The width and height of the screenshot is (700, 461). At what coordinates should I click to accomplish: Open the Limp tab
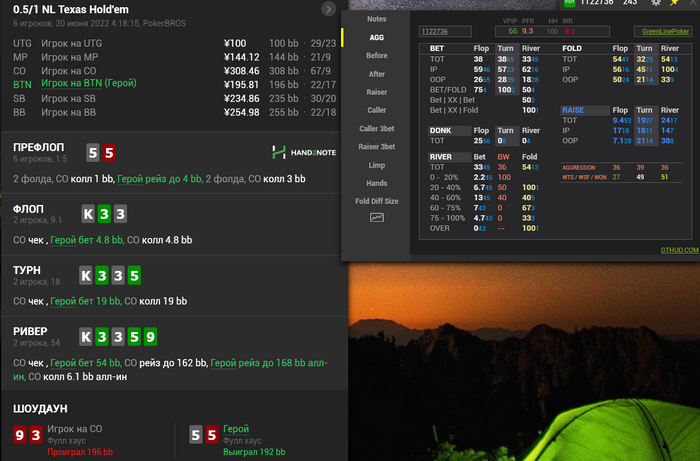tap(377, 165)
